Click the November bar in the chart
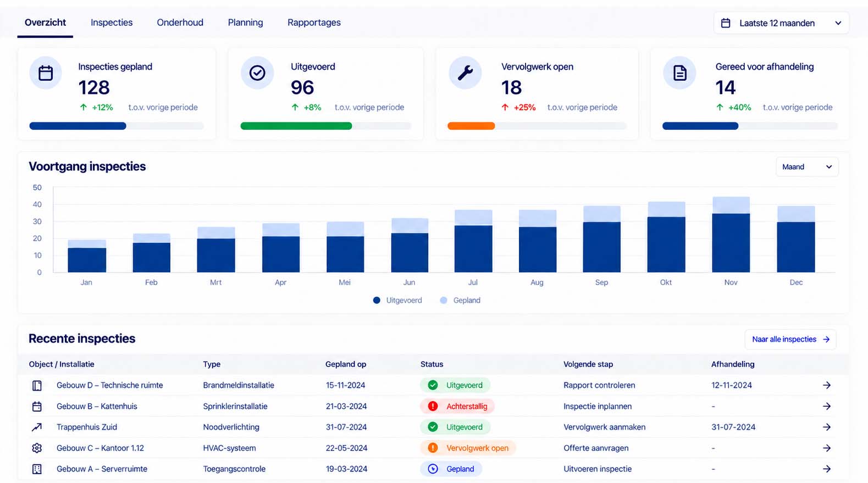Image resolution: width=868 pixels, height=483 pixels. point(731,235)
